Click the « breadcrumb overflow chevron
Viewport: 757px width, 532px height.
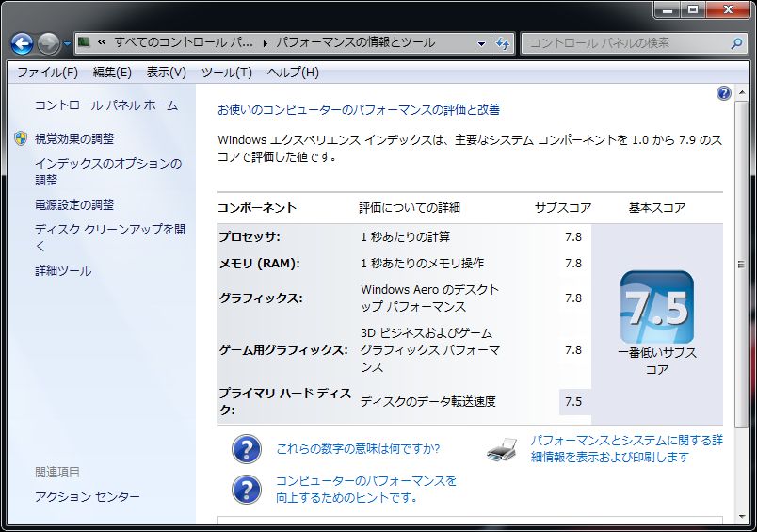pos(102,42)
